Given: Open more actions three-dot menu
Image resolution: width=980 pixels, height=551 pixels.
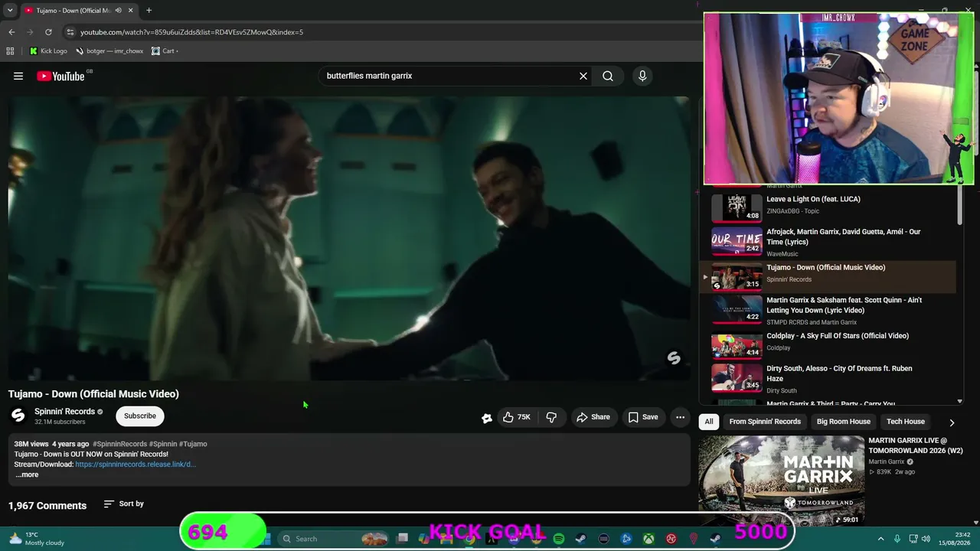Looking at the screenshot, I should pyautogui.click(x=680, y=417).
